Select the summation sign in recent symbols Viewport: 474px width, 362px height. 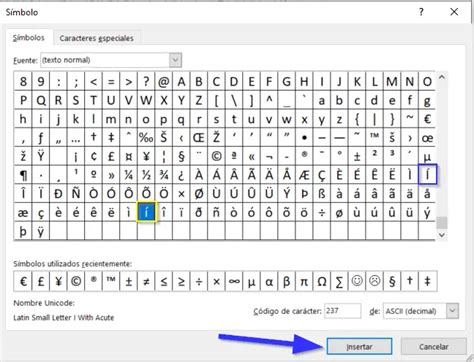339,282
